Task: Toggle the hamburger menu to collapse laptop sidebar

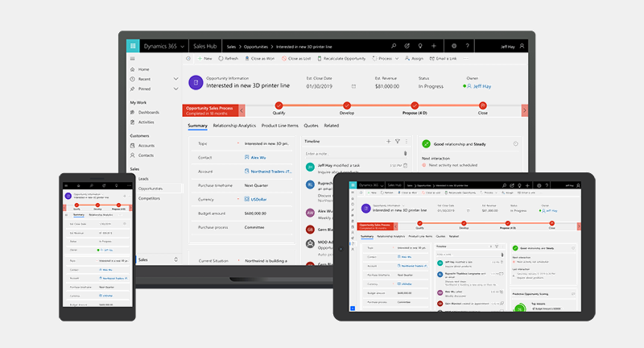Action: [133, 59]
